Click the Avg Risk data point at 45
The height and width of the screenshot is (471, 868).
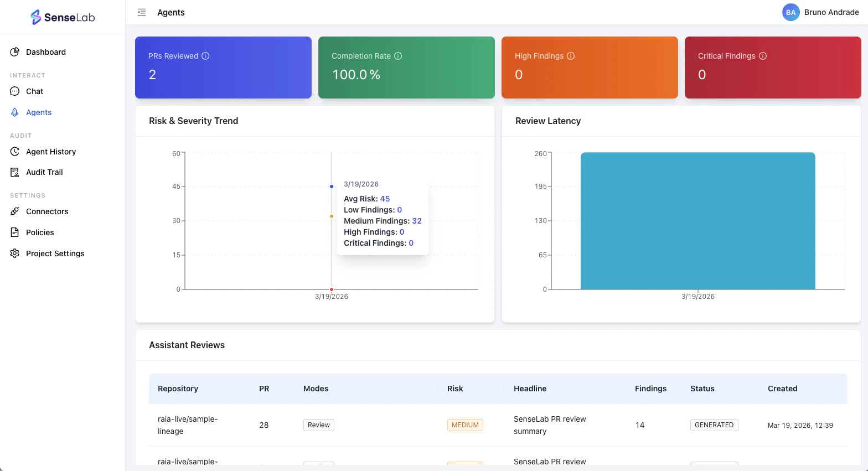pos(332,187)
